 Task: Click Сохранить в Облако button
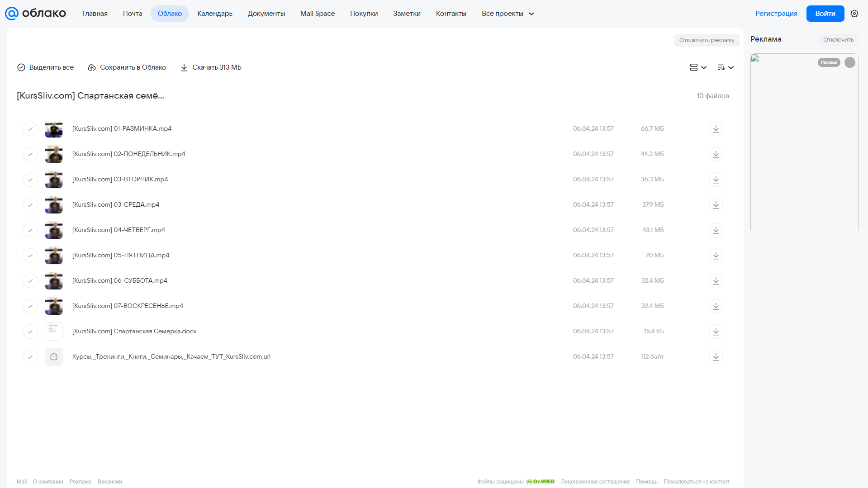pyautogui.click(x=127, y=67)
